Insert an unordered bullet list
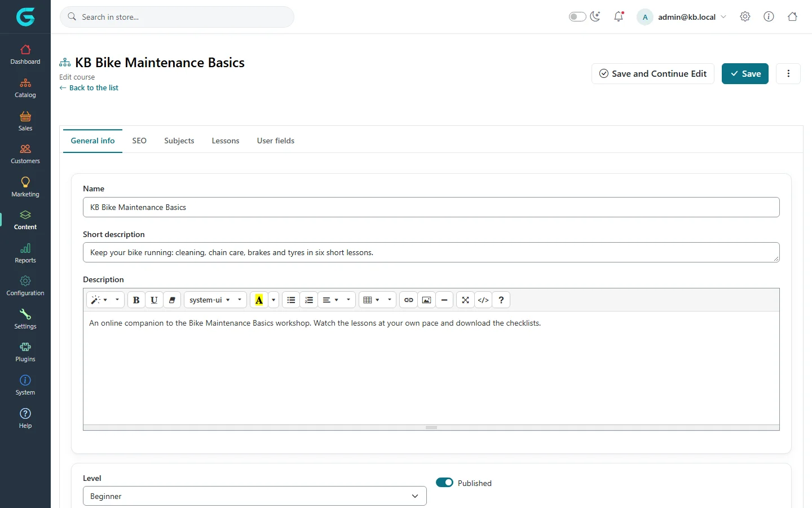 tap(291, 300)
